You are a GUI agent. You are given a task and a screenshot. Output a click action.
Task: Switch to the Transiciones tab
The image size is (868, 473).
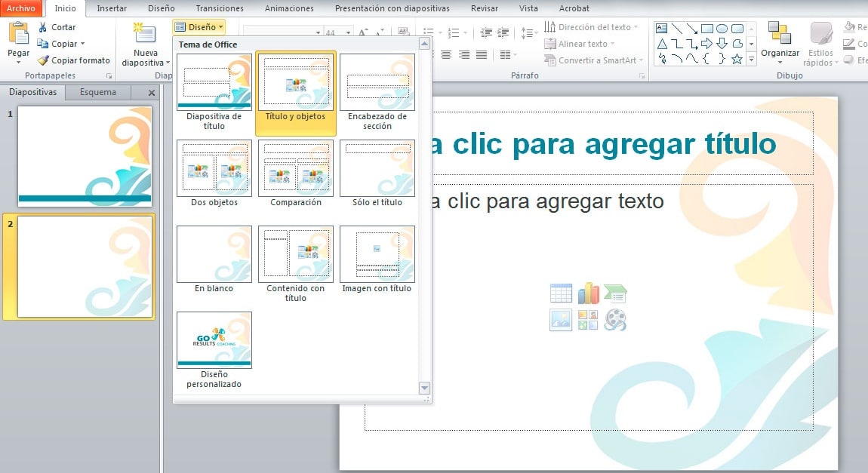[219, 8]
